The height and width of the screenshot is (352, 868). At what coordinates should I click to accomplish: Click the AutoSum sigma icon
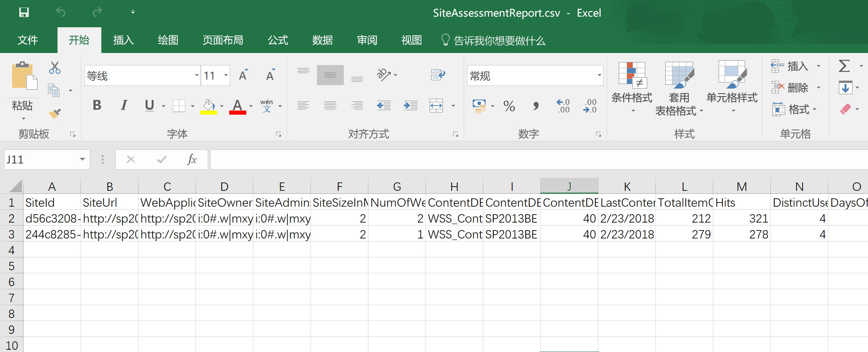tap(844, 66)
